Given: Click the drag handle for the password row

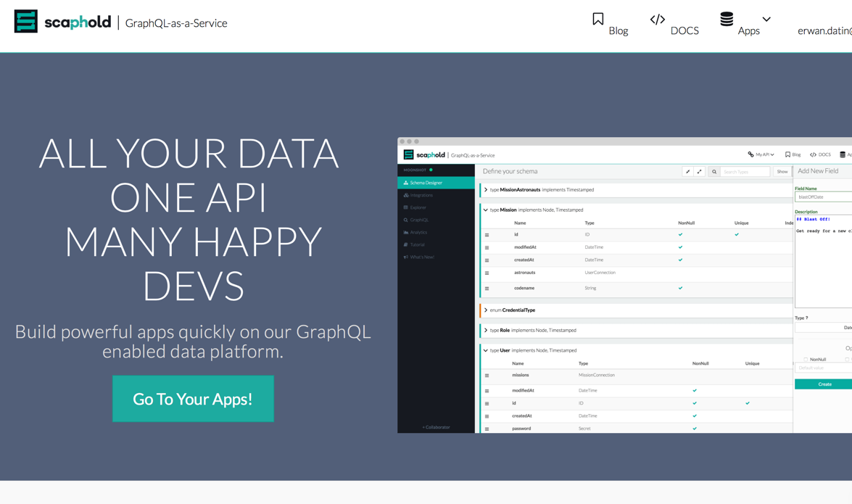Looking at the screenshot, I should click(x=487, y=429).
